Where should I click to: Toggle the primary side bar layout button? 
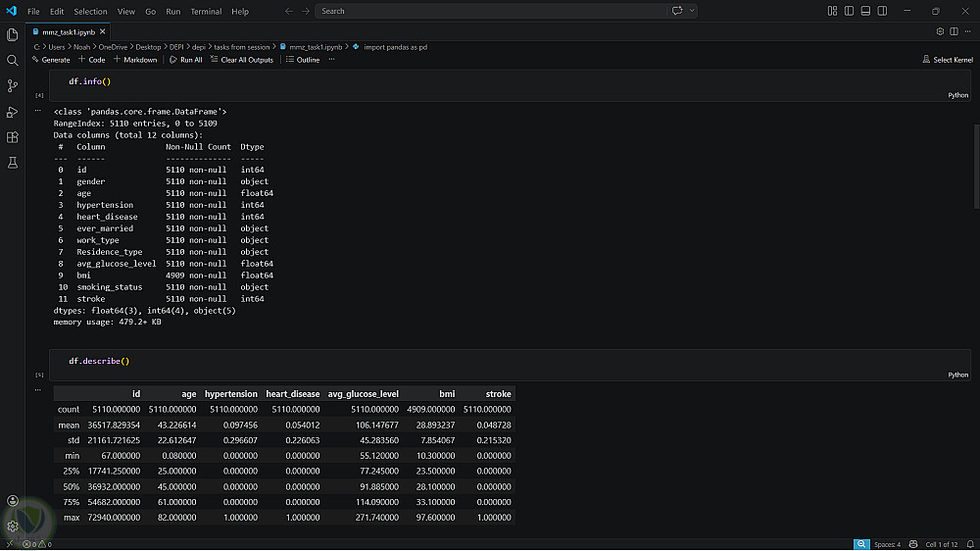coord(847,11)
